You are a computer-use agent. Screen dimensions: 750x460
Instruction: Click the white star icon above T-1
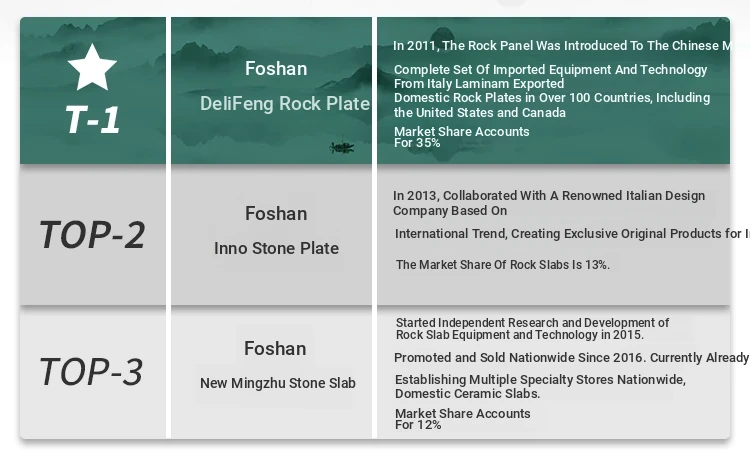click(x=92, y=68)
